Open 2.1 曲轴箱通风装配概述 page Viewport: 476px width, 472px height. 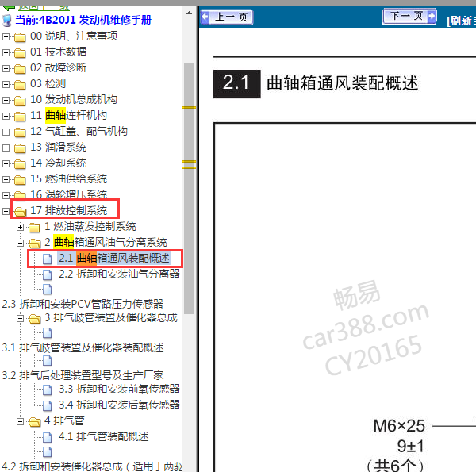pyautogui.click(x=113, y=259)
